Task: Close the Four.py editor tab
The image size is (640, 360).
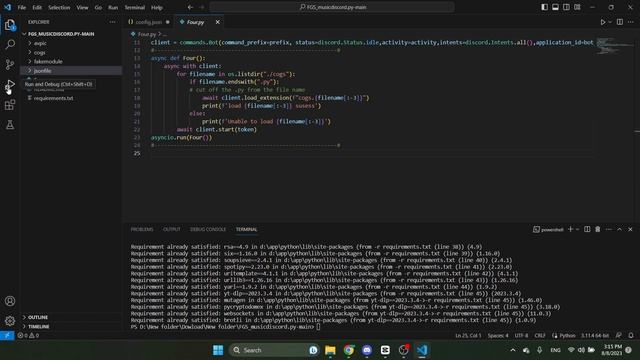Action: [x=218, y=22]
